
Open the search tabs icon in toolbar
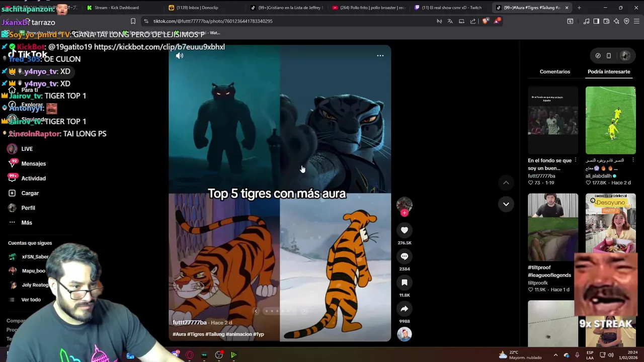pos(570,21)
